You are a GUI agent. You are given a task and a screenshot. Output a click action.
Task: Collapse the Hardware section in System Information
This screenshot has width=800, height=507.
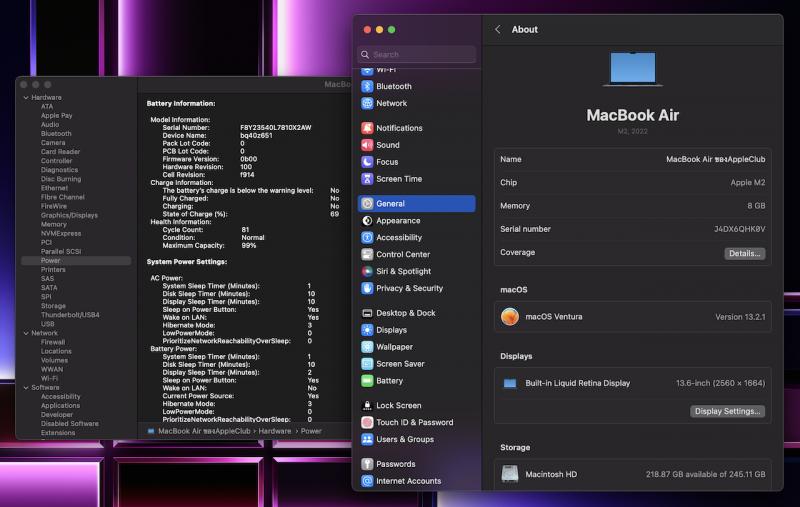(x=26, y=97)
